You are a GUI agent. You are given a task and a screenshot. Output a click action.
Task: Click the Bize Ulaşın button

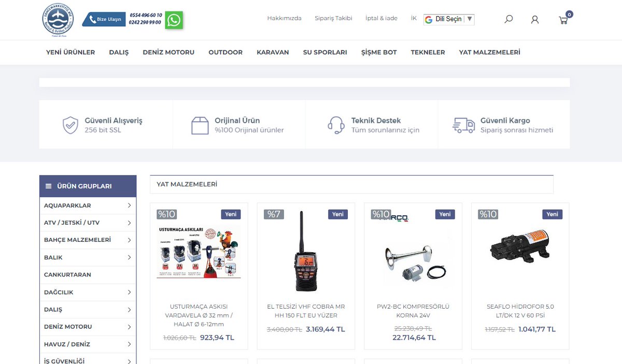click(104, 19)
